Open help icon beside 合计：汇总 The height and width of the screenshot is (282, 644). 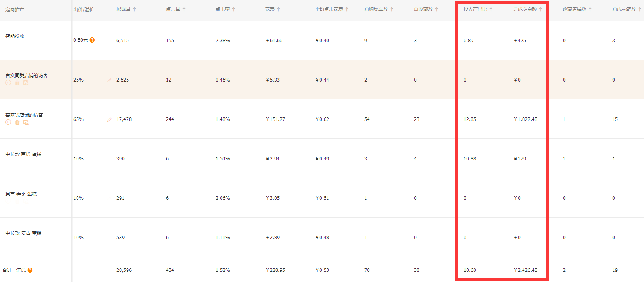coord(30,270)
